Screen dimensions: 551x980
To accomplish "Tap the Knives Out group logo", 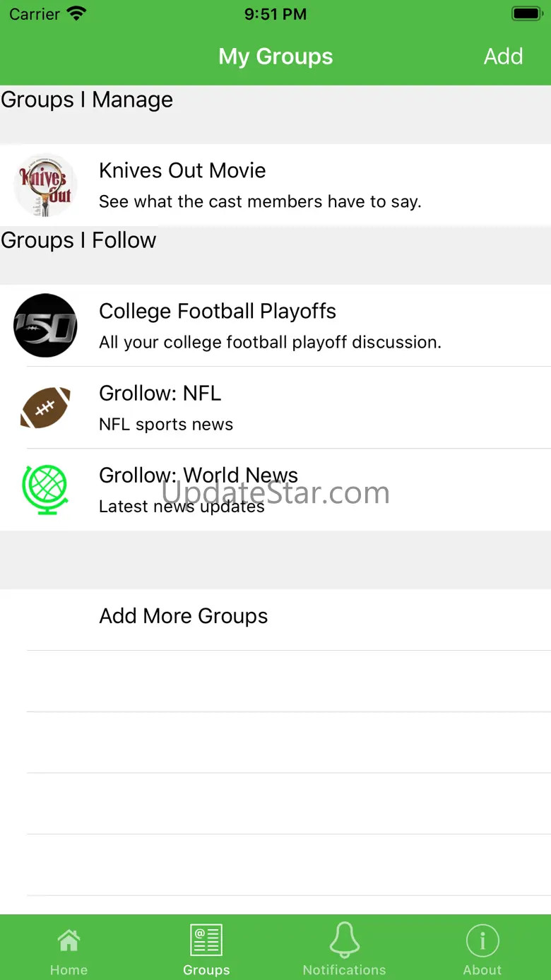I will [45, 185].
